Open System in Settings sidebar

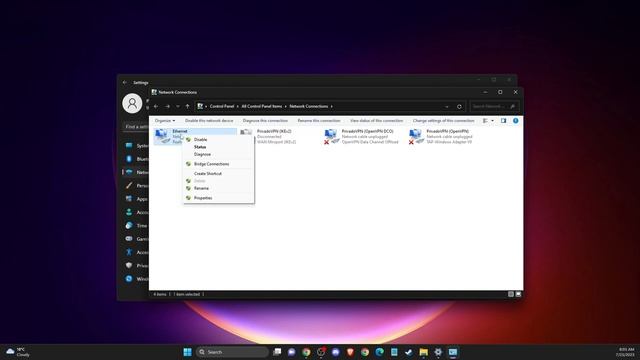pyautogui.click(x=136, y=146)
